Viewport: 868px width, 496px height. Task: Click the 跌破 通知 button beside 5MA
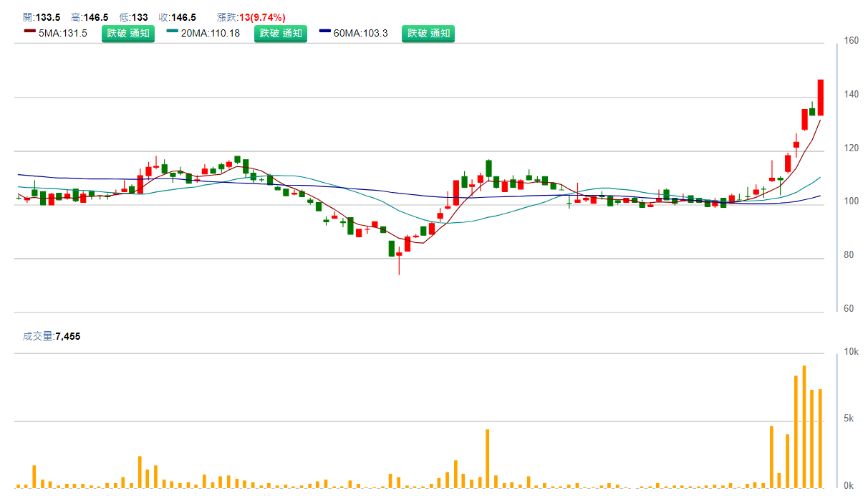point(128,33)
